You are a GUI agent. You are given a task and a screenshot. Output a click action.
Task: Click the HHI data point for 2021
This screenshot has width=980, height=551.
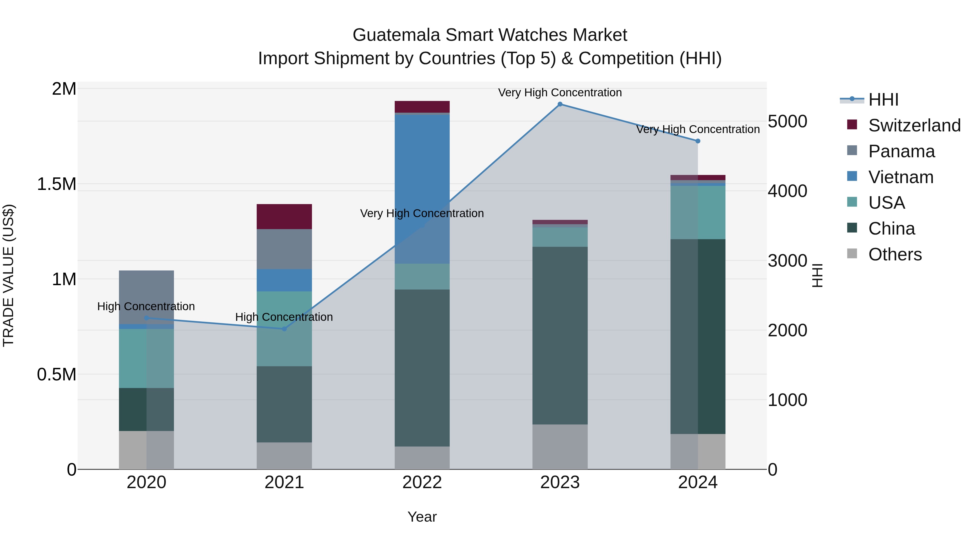[x=284, y=328]
